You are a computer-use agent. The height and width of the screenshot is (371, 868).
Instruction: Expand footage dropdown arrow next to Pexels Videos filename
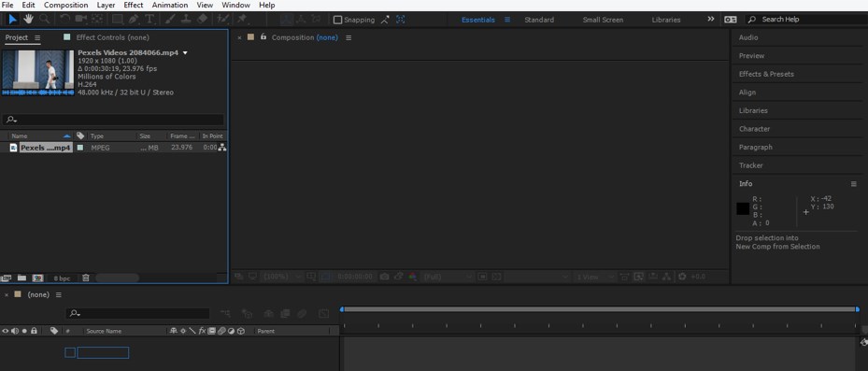185,53
